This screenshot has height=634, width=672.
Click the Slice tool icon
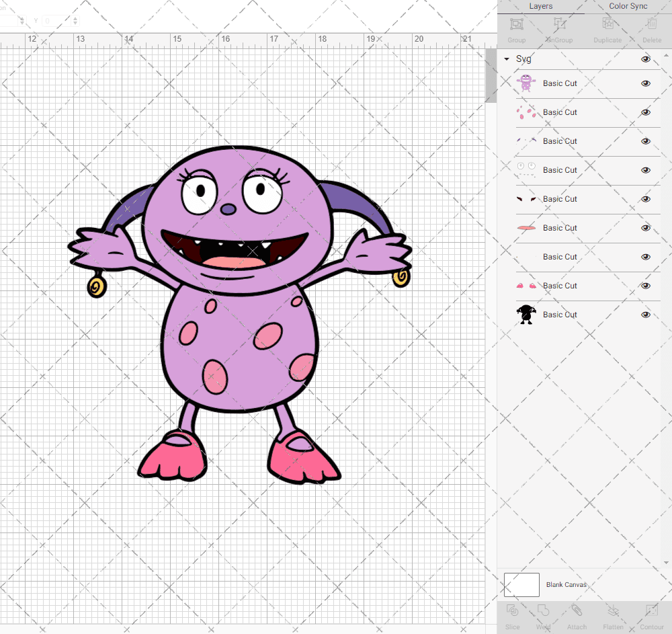(512, 610)
